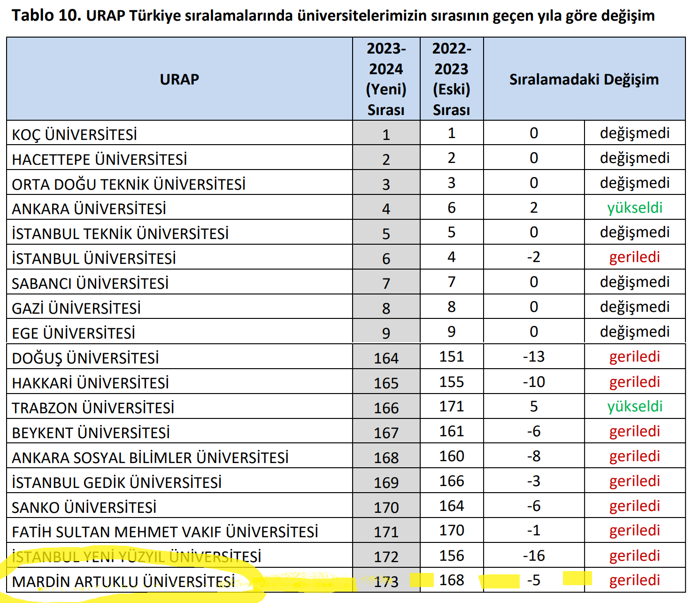Screen dimensions: 700x603
Task: Select the 'URAP' column header
Action: pos(179,79)
